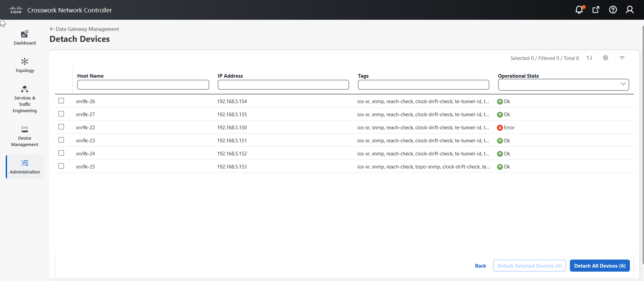
Task: Click IP address 192.168.5.153
Action: point(232,167)
